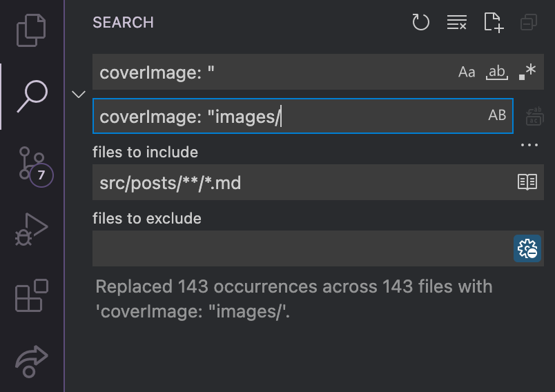Toggle search only in open editors

pos(527,182)
